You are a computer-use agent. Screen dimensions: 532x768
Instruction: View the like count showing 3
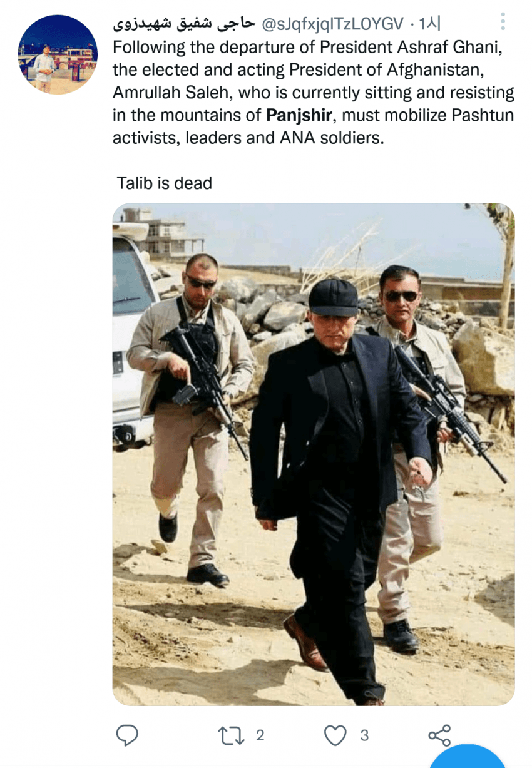point(364,736)
